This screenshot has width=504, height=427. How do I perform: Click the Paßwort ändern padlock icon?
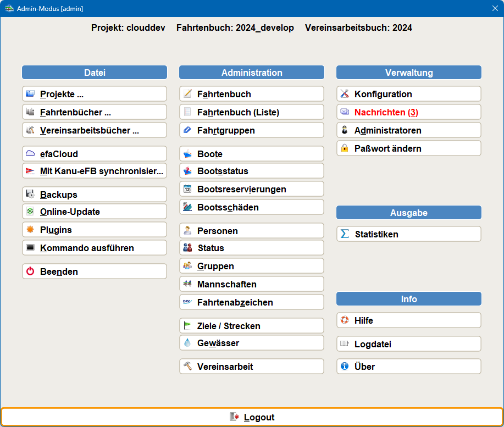[345, 148]
